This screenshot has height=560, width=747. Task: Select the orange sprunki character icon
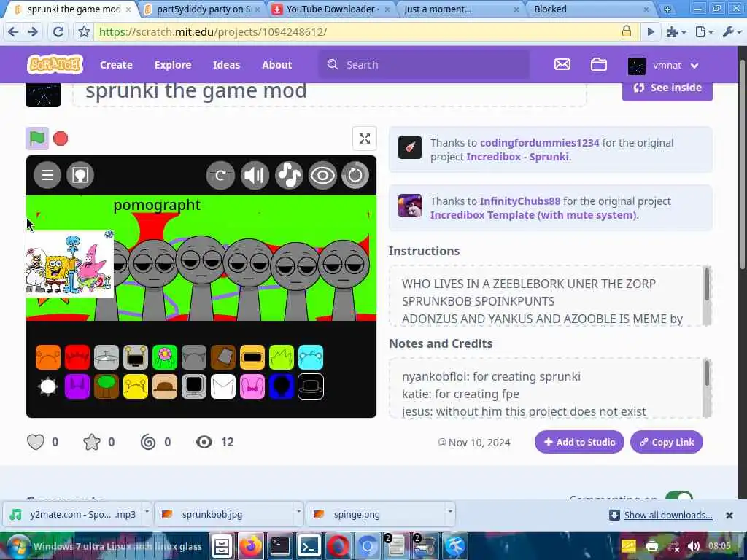click(48, 357)
